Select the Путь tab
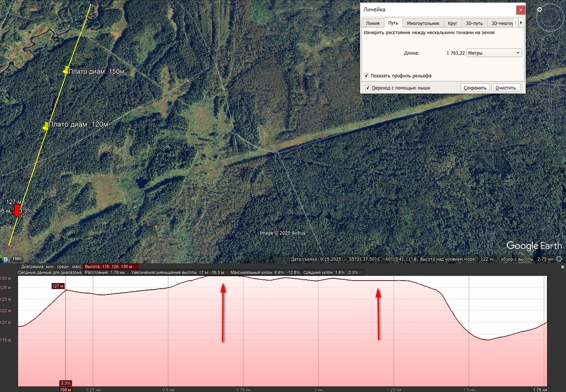566x392 pixels. [393, 22]
